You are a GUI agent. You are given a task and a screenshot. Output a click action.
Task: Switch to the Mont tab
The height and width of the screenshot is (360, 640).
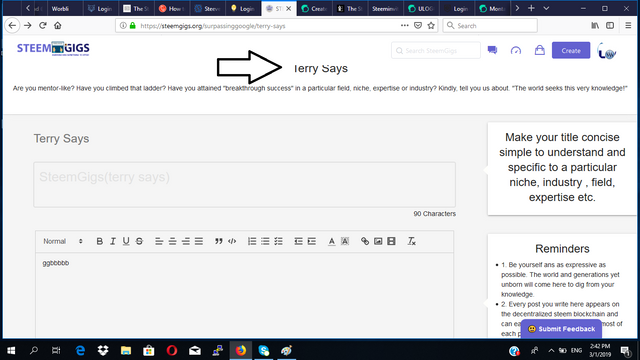[x=491, y=9]
